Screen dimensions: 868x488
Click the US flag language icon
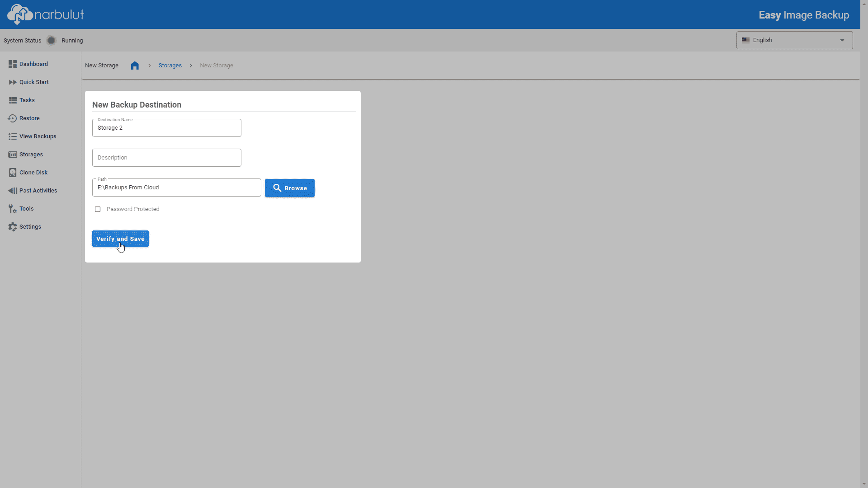(745, 40)
